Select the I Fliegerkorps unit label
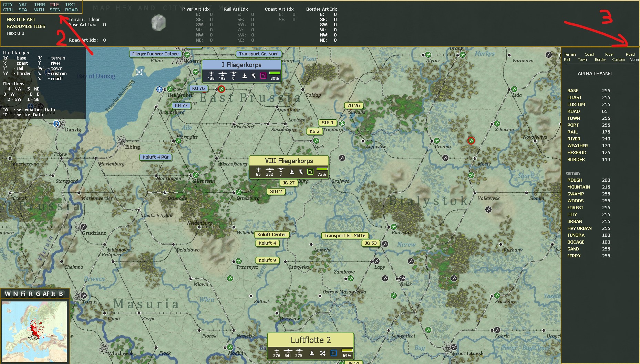This screenshot has height=364, width=640. (x=241, y=65)
